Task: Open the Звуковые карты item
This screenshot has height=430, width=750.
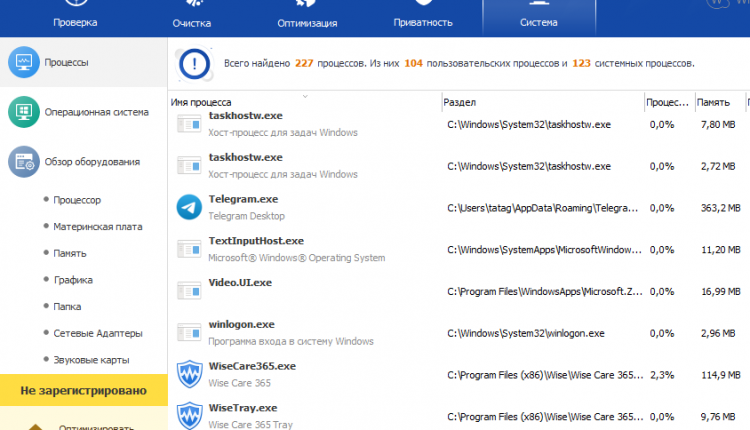Action: [x=91, y=360]
